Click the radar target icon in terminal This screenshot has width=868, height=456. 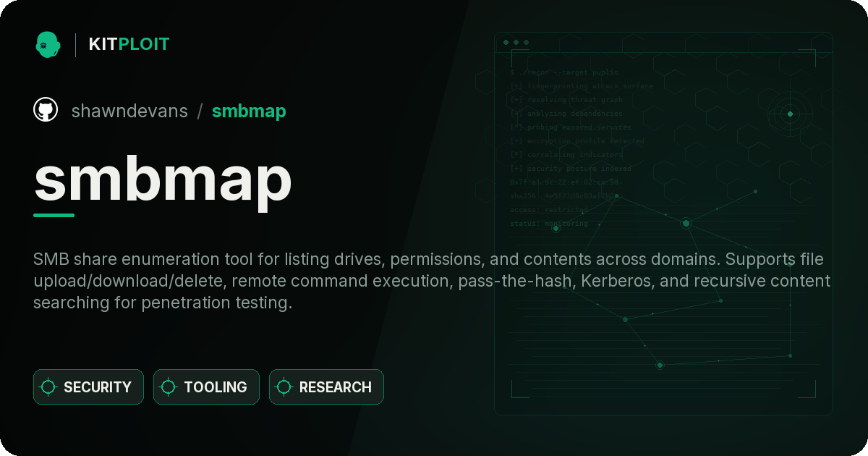(x=790, y=114)
